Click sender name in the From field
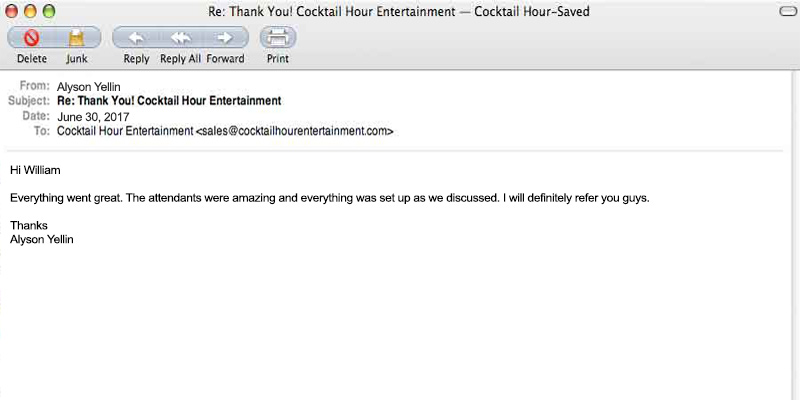Screen dimensions: 800x400 [x=89, y=87]
